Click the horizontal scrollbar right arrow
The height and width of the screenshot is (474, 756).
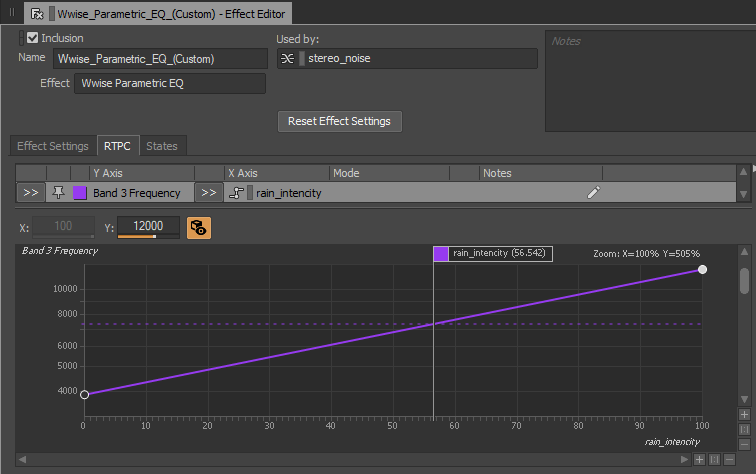coord(685,460)
